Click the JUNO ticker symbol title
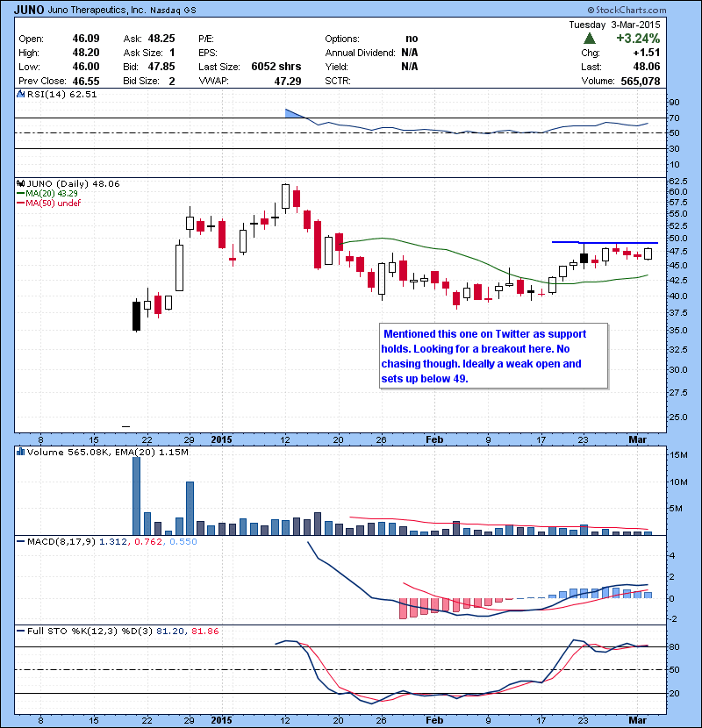702x728 pixels. 29,10
